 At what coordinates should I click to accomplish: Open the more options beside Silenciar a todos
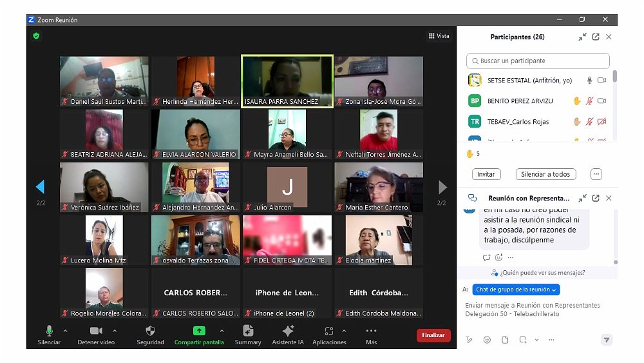pos(596,174)
